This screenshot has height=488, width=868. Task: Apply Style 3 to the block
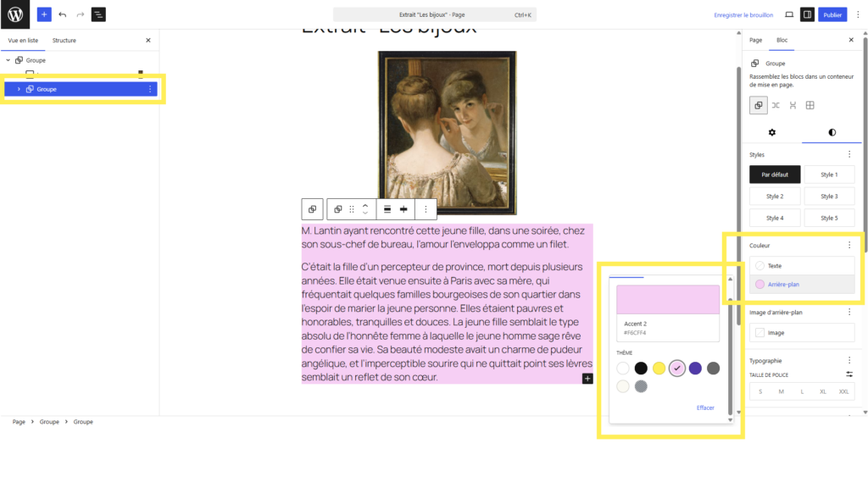tap(829, 197)
